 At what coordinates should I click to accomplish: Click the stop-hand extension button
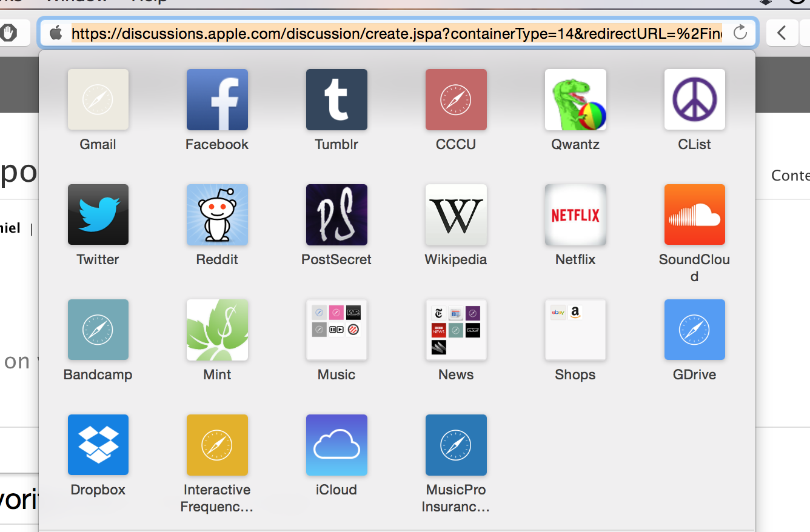click(x=8, y=33)
